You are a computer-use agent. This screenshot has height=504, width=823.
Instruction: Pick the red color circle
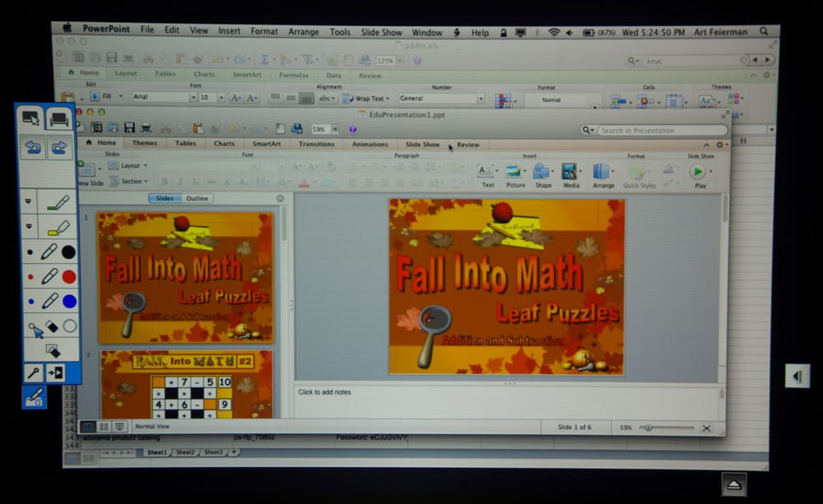click(69, 276)
